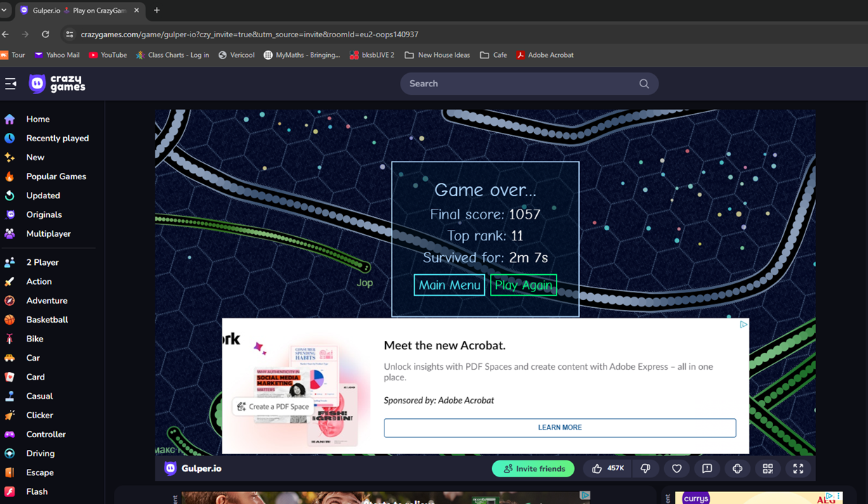Report an issue with the game
Viewport: 868px width, 504px height.
click(x=707, y=469)
